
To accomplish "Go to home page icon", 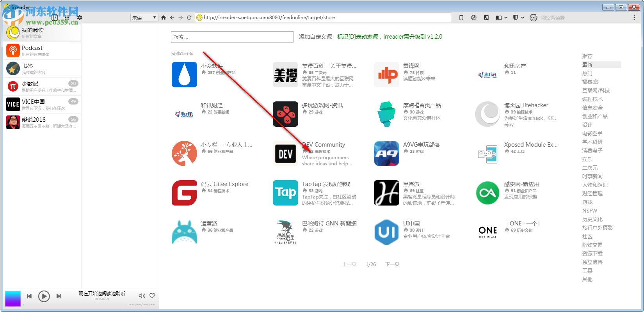I will [x=164, y=18].
